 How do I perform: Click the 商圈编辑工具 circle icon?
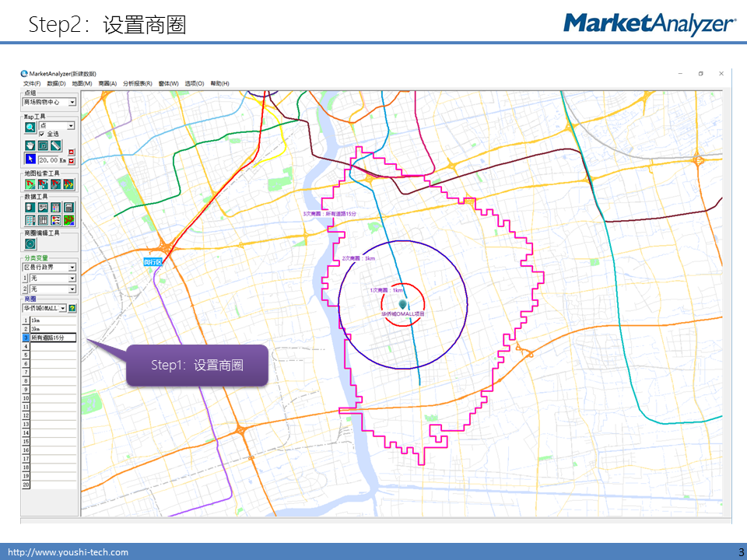[x=30, y=243]
